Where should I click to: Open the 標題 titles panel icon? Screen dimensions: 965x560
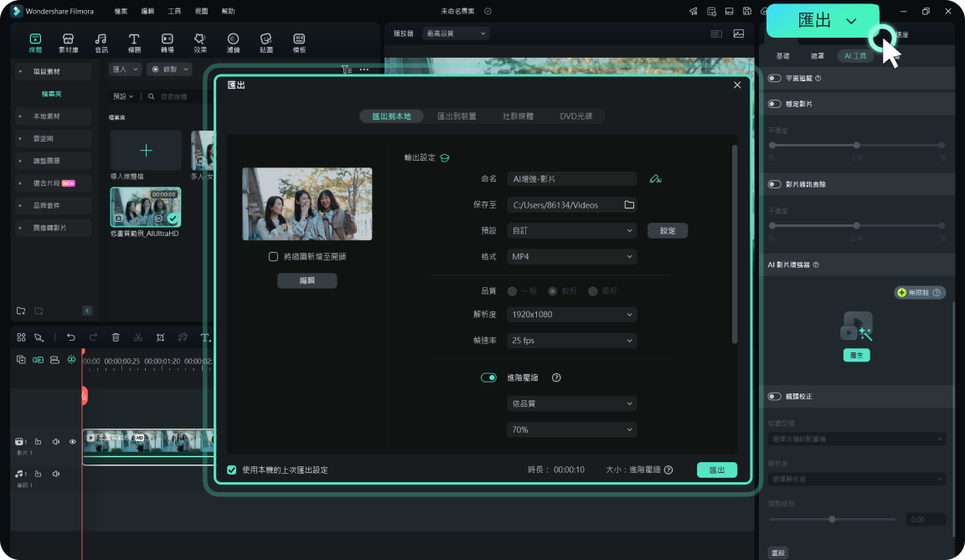click(x=134, y=43)
